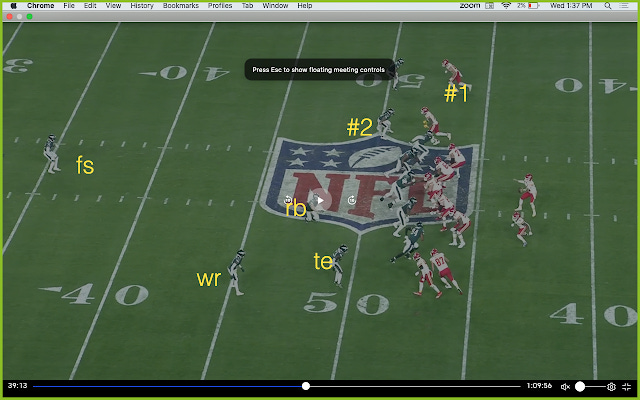Click the Wed 1:37 PM clock
This screenshot has height=400, width=640.
pos(571,6)
